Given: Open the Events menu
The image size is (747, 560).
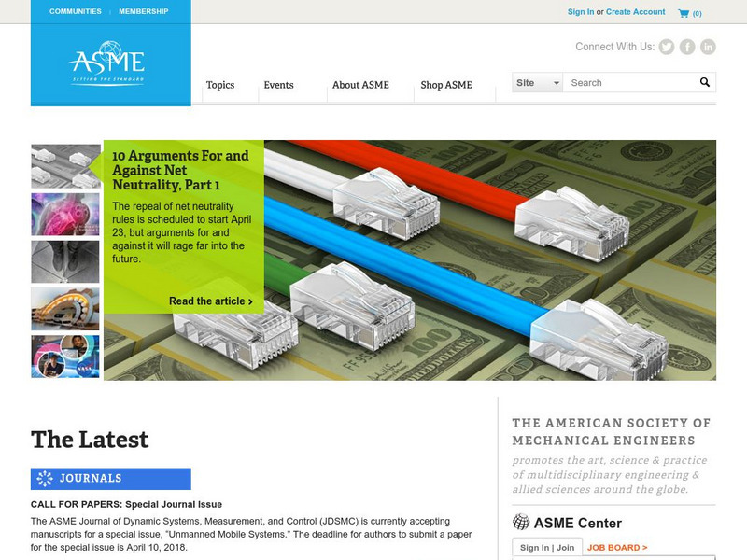Looking at the screenshot, I should (278, 84).
